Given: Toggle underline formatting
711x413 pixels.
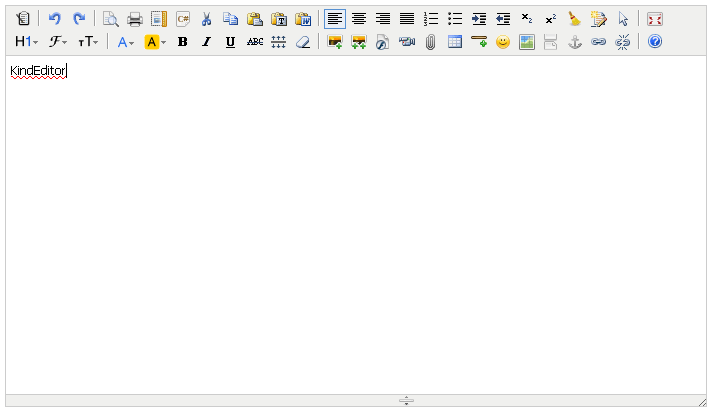Looking at the screenshot, I should point(231,42).
